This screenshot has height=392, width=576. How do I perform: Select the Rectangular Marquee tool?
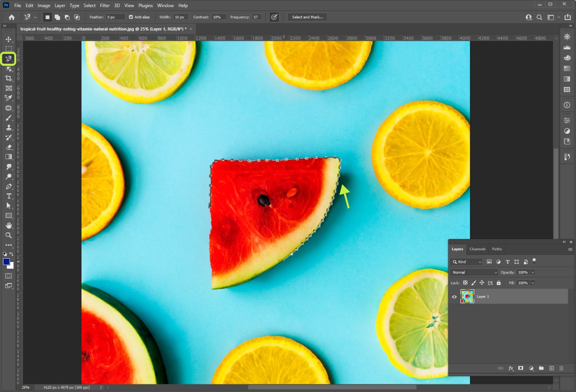(9, 49)
